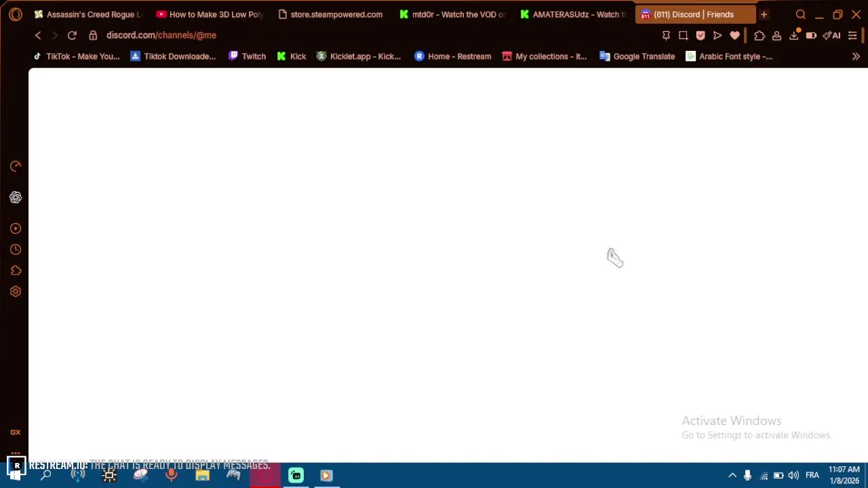The width and height of the screenshot is (868, 488).
Task: Open Home - Restream bookmark
Action: (452, 56)
